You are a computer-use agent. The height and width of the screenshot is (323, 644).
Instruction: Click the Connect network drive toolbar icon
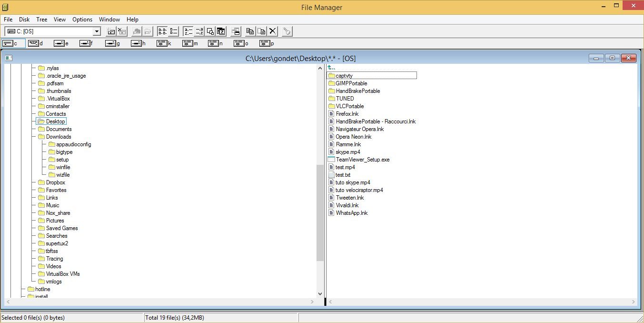111,31
